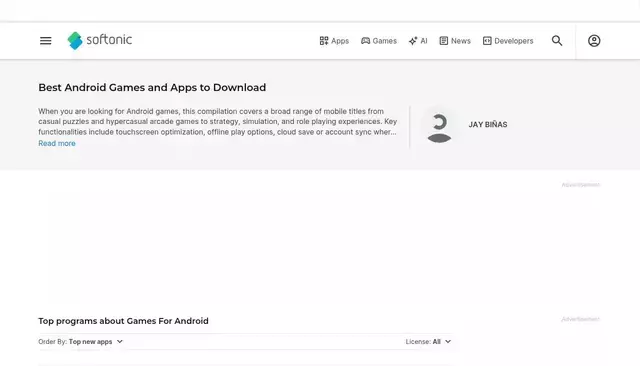Open the Apps navigation item
The height and width of the screenshot is (366, 640).
pos(334,41)
